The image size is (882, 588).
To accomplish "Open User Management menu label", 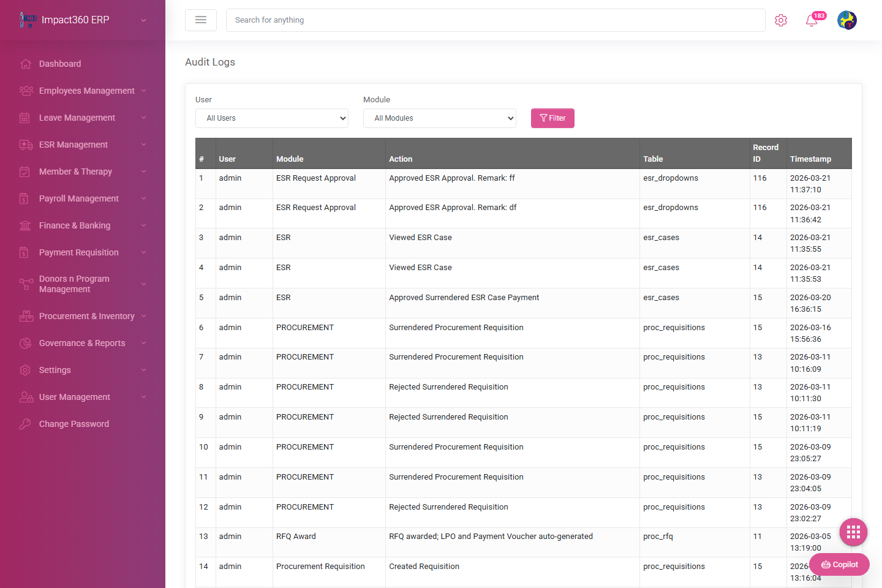I will click(x=75, y=397).
